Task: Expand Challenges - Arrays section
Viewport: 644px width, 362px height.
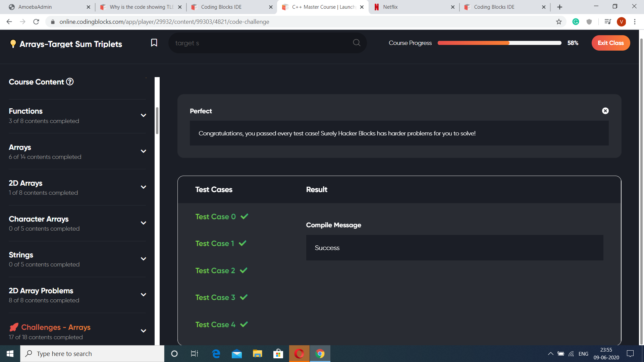Action: click(x=143, y=331)
